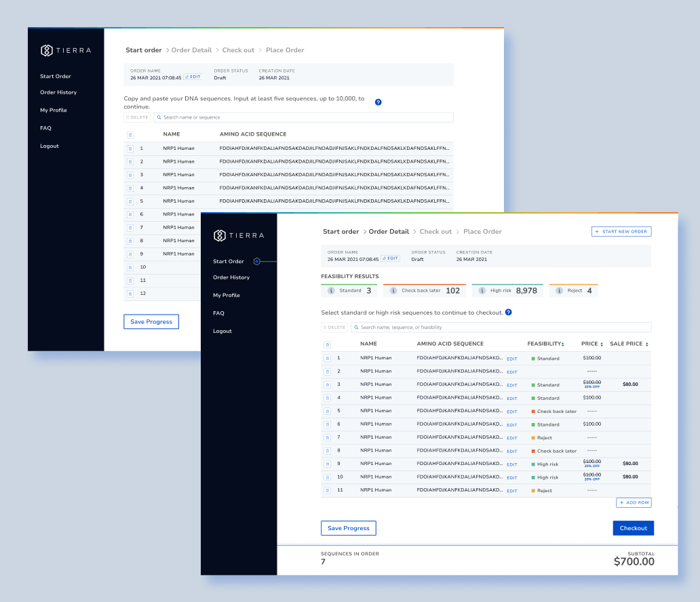Click the info icon next to the Standard count
The width and height of the screenshot is (700, 602).
coord(331,291)
